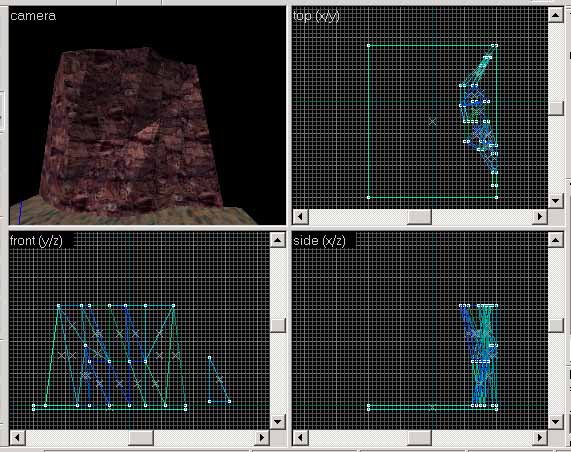Click front view horizontal scroll right arrow
The height and width of the screenshot is (452, 571).
(x=261, y=437)
